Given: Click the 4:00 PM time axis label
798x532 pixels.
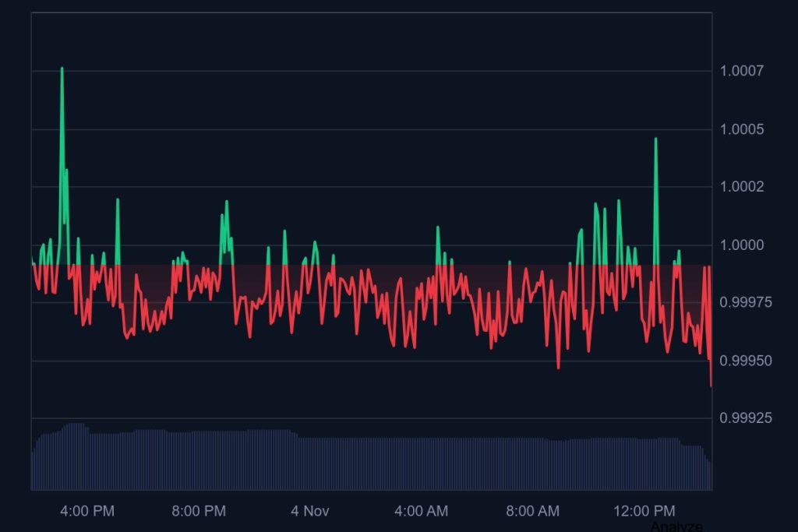Looking at the screenshot, I should pyautogui.click(x=87, y=512).
